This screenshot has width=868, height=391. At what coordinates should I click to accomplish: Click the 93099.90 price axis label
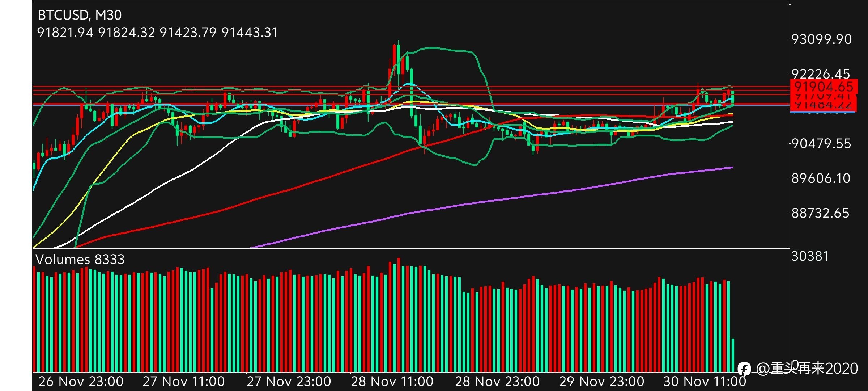click(822, 39)
